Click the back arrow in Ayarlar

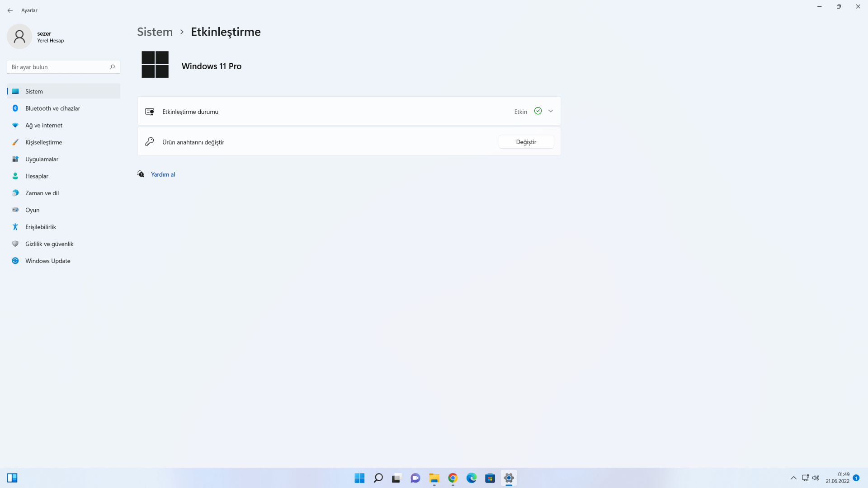point(10,10)
